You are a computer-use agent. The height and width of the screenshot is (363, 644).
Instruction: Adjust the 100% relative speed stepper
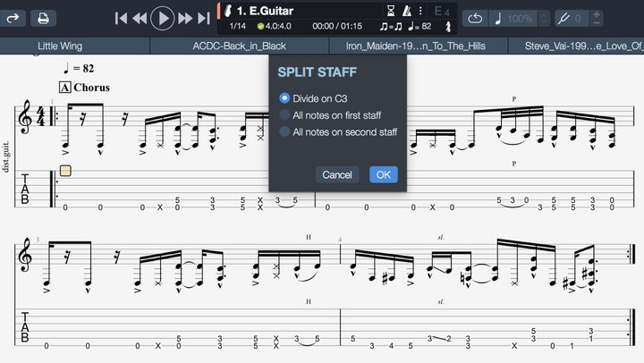(544, 18)
